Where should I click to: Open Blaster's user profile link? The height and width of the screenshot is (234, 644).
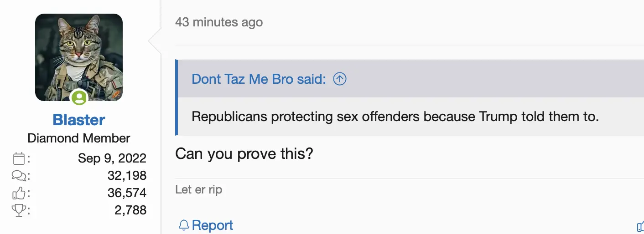point(79,120)
